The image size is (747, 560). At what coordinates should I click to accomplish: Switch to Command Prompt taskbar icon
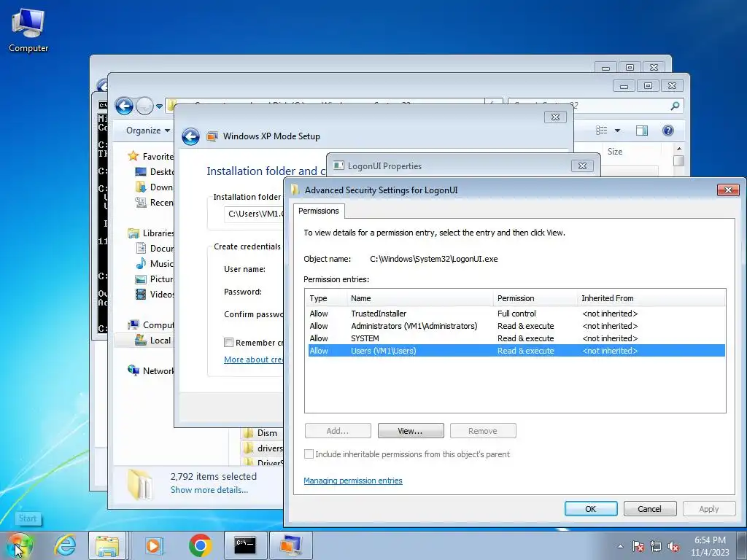245,545
